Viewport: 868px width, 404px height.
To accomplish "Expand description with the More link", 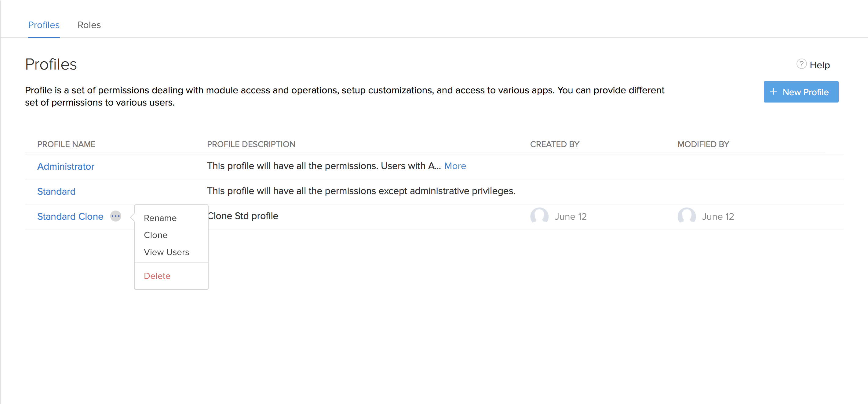I will (455, 166).
